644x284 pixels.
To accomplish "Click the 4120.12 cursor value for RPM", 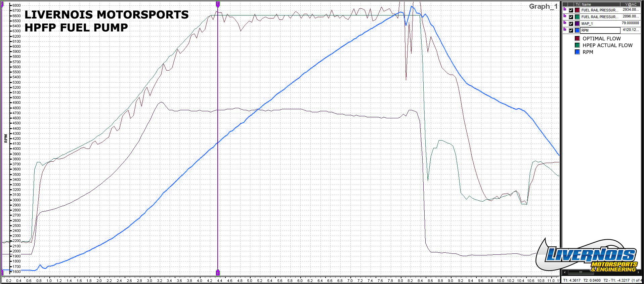I will point(630,30).
